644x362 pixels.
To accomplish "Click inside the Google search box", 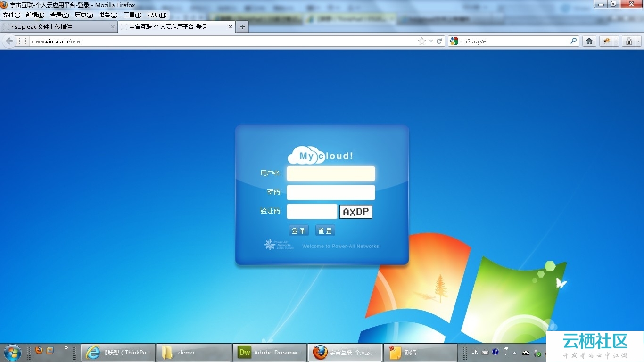I will (517, 41).
